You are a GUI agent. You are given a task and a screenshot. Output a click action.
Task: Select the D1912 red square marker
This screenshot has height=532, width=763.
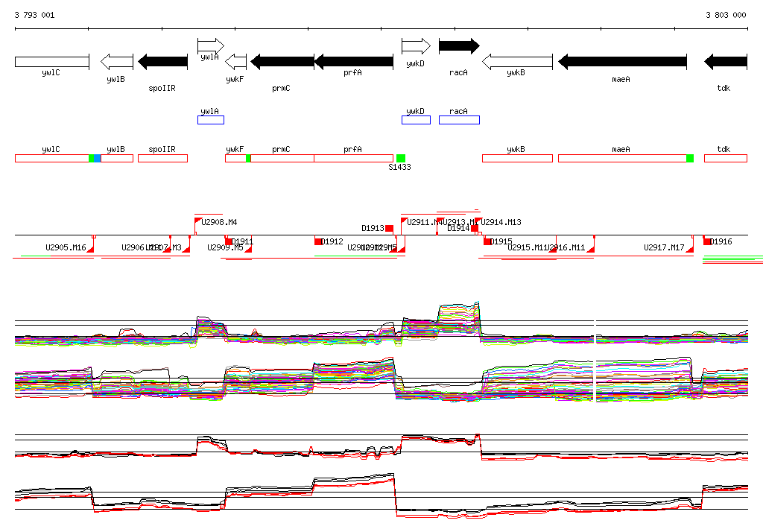click(x=318, y=241)
